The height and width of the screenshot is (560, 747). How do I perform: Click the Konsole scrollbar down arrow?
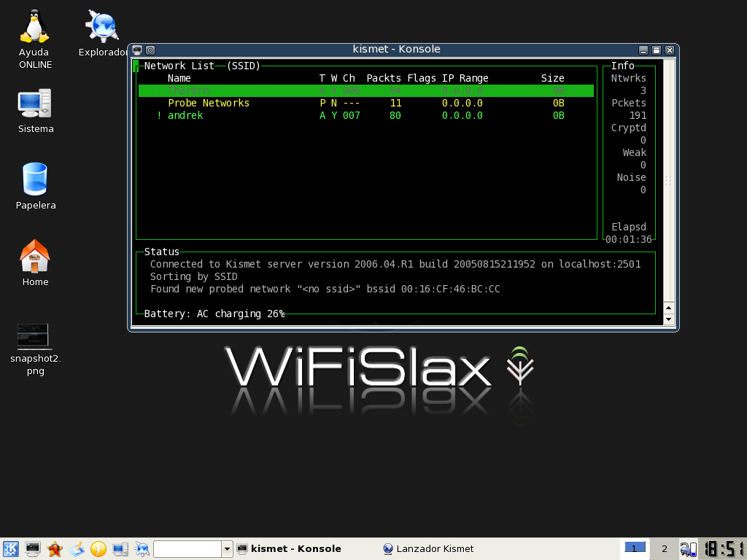(x=668, y=319)
